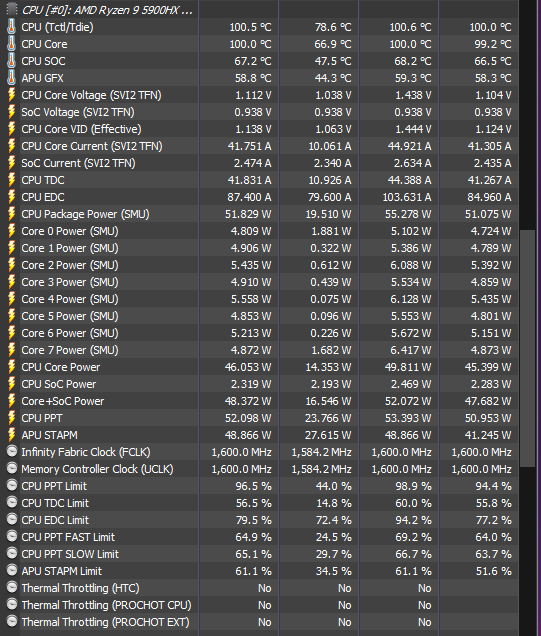Click the thermometer icon next to CPU SOC
The width and height of the screenshot is (541, 636).
click(x=11, y=61)
